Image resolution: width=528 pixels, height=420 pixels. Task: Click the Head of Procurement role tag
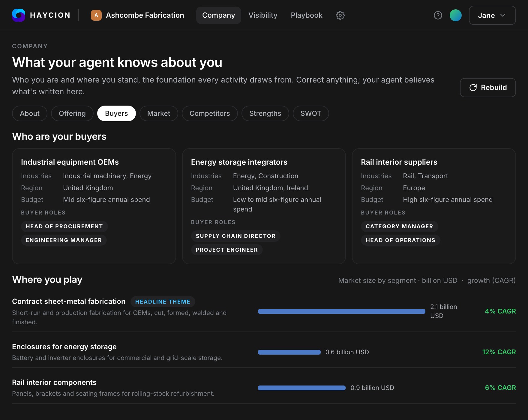64,226
